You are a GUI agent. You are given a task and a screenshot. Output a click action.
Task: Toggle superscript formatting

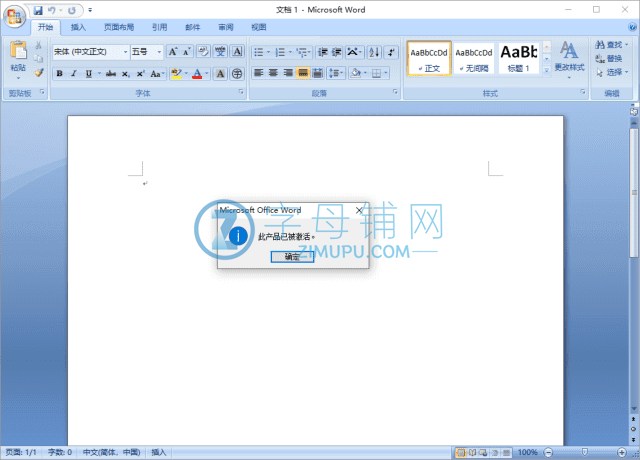140,73
